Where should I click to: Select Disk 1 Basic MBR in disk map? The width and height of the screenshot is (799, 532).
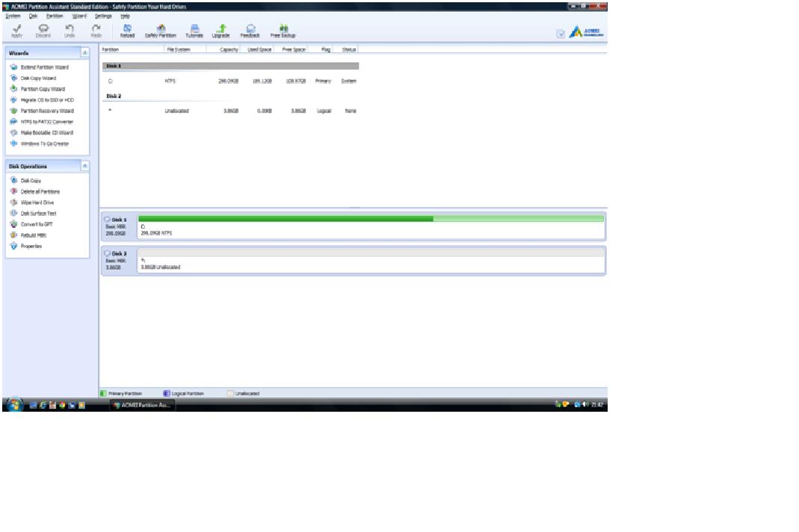click(120, 226)
